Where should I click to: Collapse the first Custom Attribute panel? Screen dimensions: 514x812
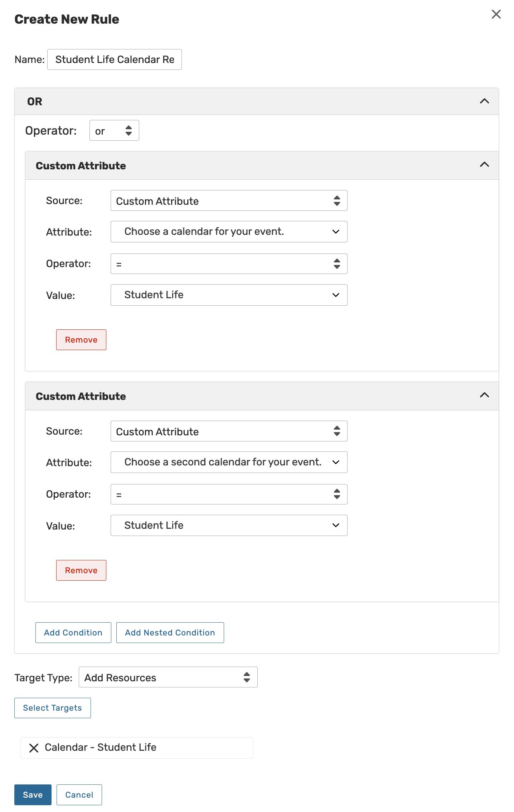coord(484,165)
